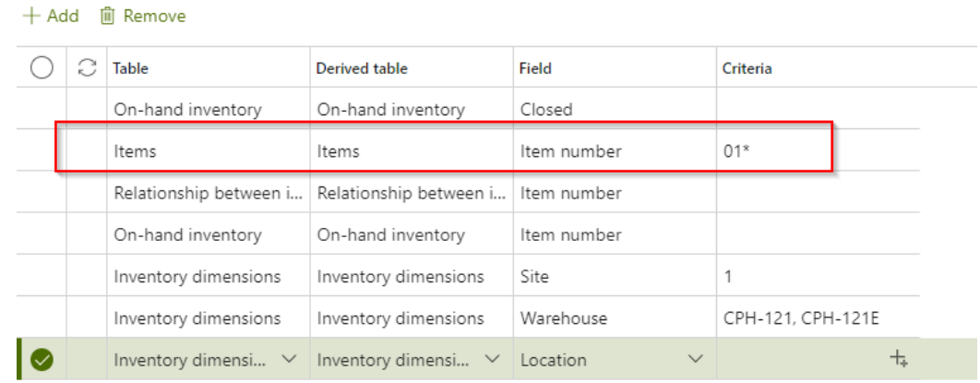Click the Remove button

[143, 17]
